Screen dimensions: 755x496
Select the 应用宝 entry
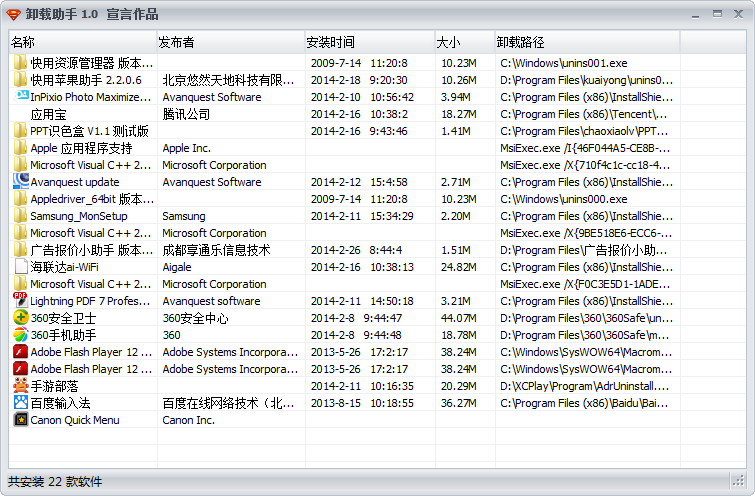click(48, 114)
